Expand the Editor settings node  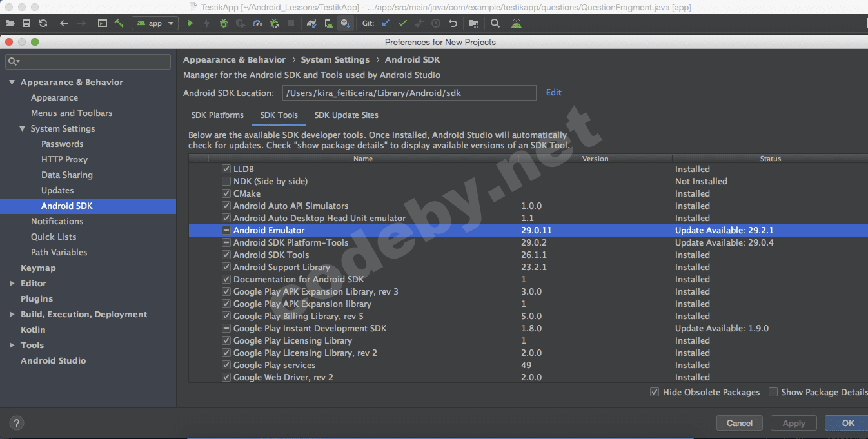click(x=12, y=284)
